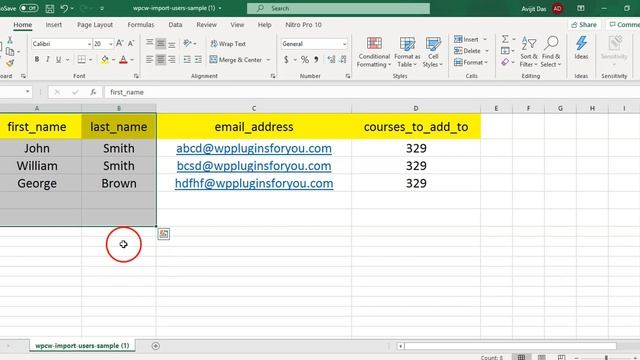
Task: Click the Quick Analysis icon below selection
Action: 164,234
